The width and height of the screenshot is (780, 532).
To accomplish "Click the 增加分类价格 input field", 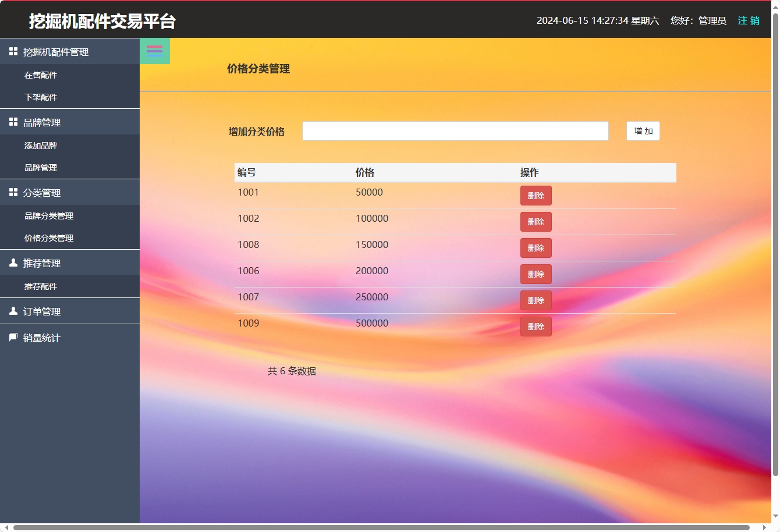I will tap(455, 131).
